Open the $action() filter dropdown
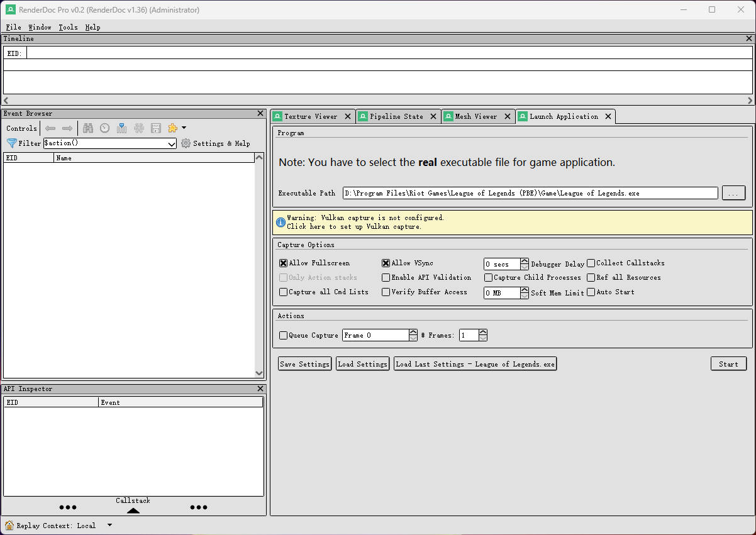756x535 pixels. [x=172, y=144]
